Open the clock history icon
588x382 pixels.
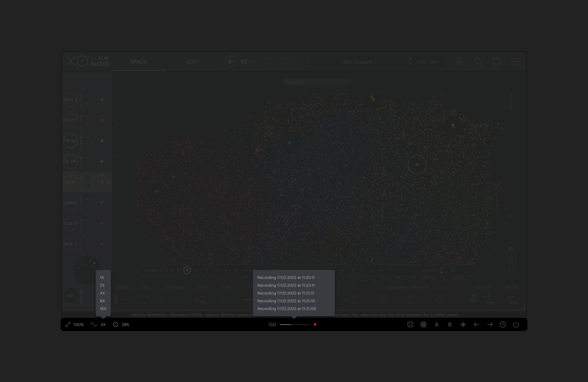click(503, 325)
